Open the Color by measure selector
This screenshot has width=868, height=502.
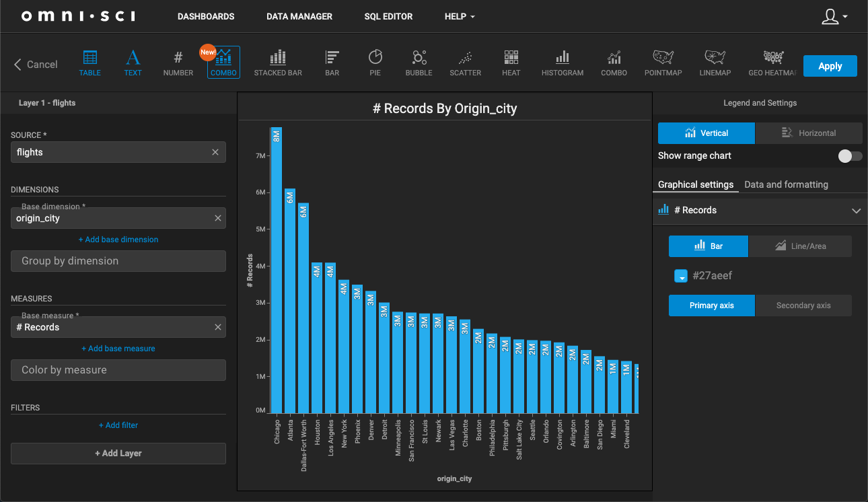(118, 370)
